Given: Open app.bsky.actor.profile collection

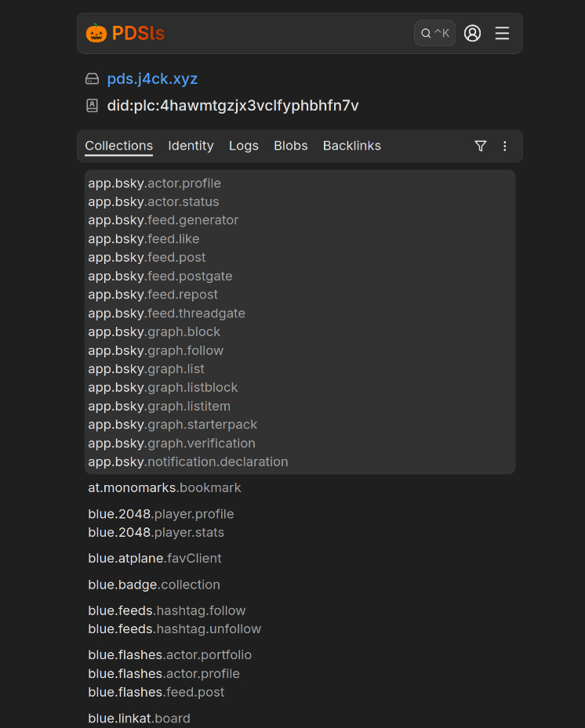Looking at the screenshot, I should [x=154, y=183].
